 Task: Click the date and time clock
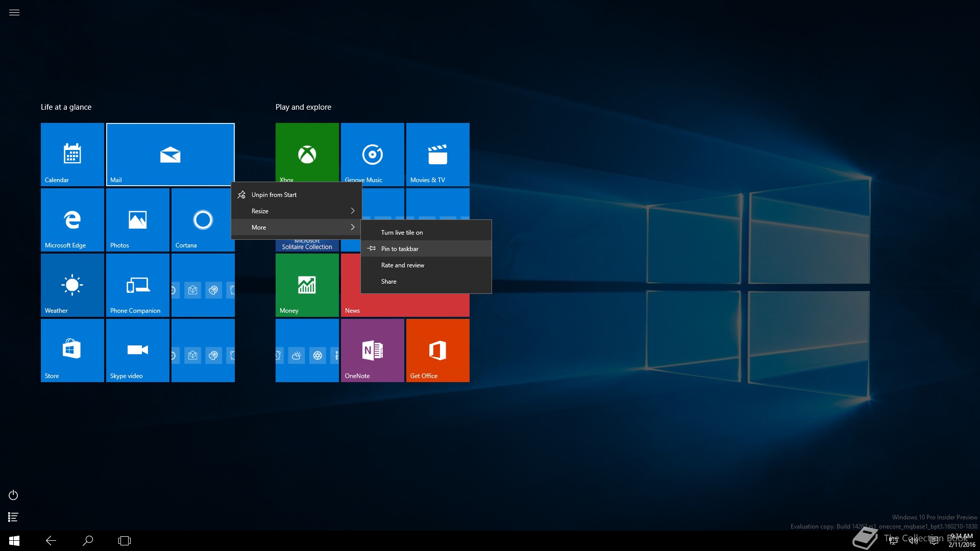pos(962,541)
